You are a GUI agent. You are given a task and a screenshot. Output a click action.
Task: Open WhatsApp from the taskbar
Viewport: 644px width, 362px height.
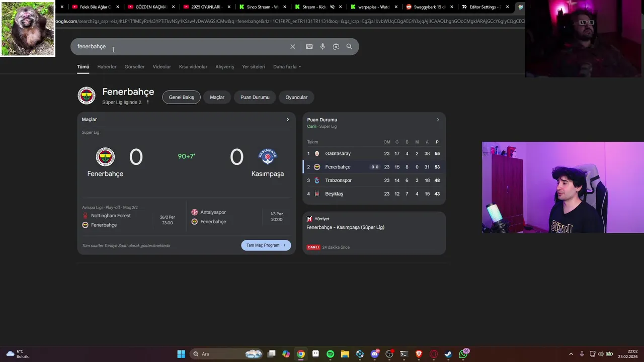point(463,354)
